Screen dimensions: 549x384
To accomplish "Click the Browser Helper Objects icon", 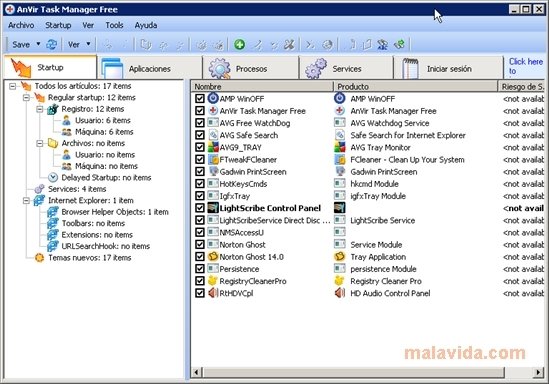I will [53, 212].
